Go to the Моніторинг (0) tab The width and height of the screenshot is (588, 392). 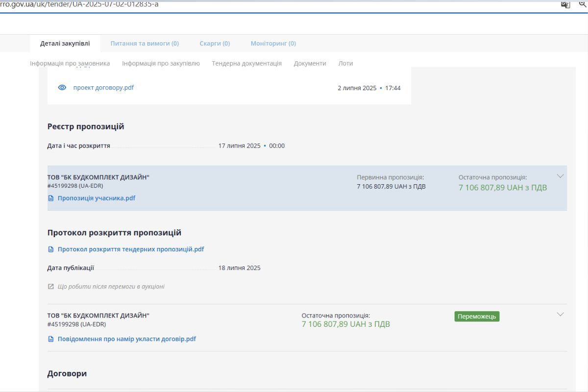(273, 43)
